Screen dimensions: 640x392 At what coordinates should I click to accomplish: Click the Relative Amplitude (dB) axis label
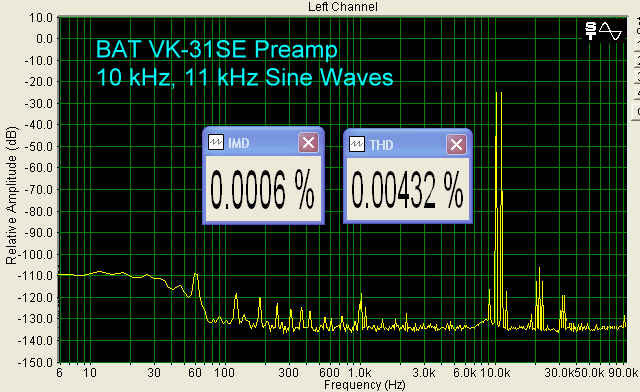11,196
